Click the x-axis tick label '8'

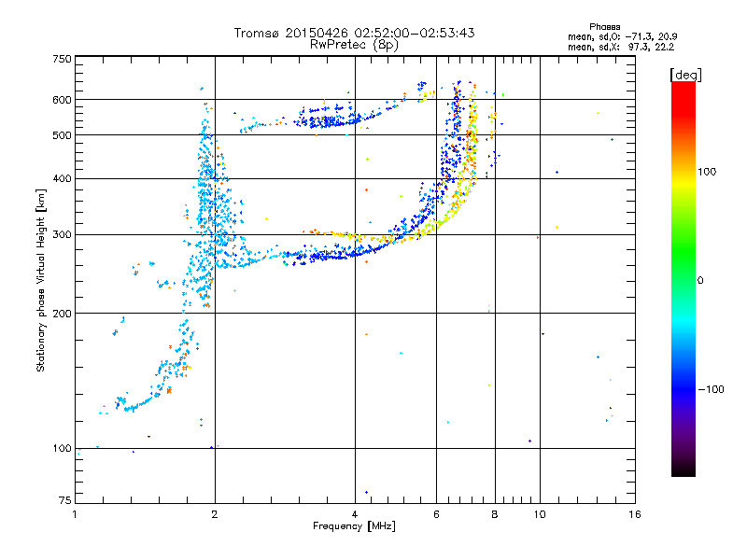(495, 514)
